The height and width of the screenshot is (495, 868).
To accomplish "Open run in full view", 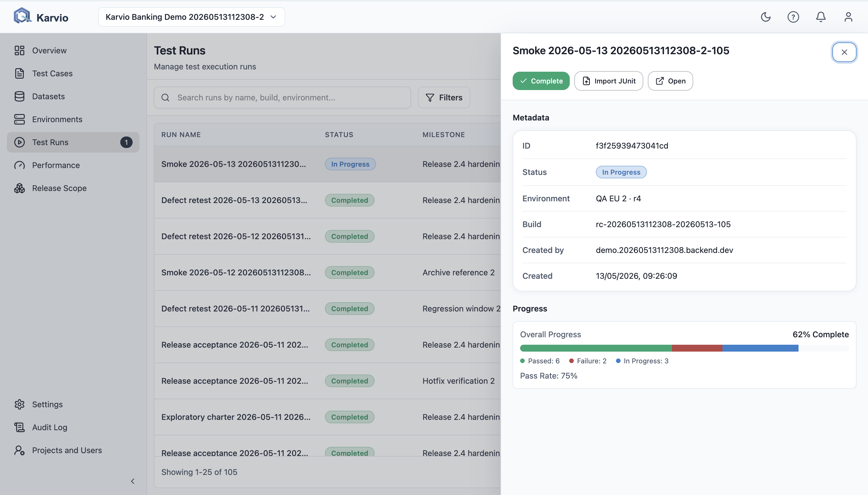I will [670, 81].
